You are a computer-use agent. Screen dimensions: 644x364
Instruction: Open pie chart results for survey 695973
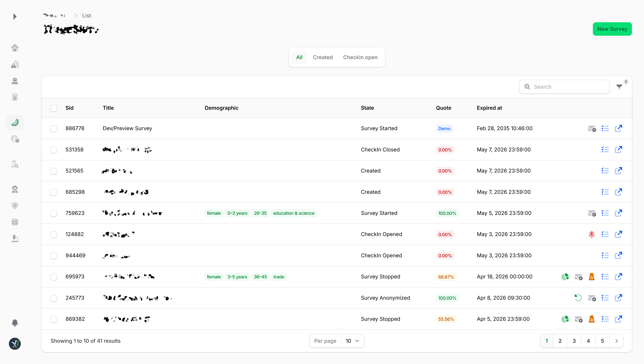(x=565, y=277)
